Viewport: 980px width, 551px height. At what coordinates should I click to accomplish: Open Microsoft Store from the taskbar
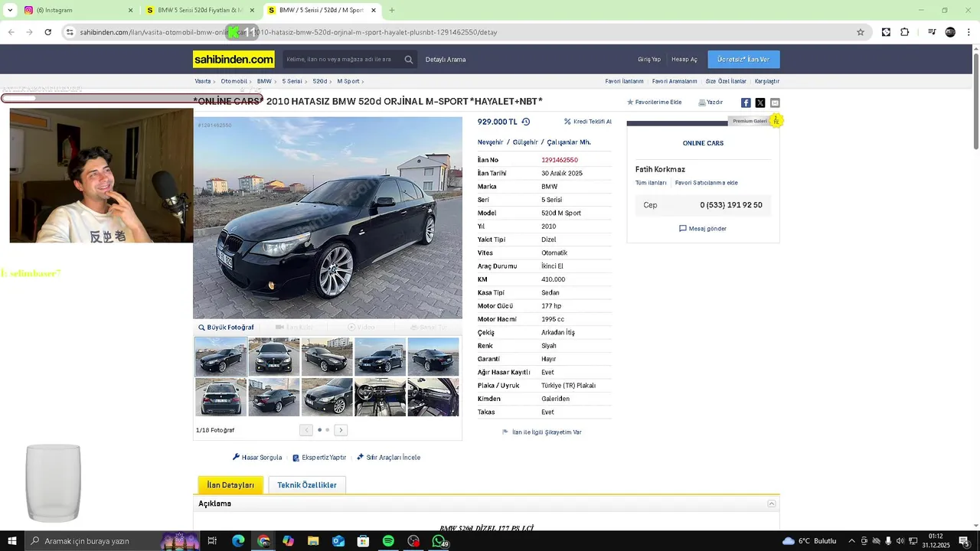[364, 541]
